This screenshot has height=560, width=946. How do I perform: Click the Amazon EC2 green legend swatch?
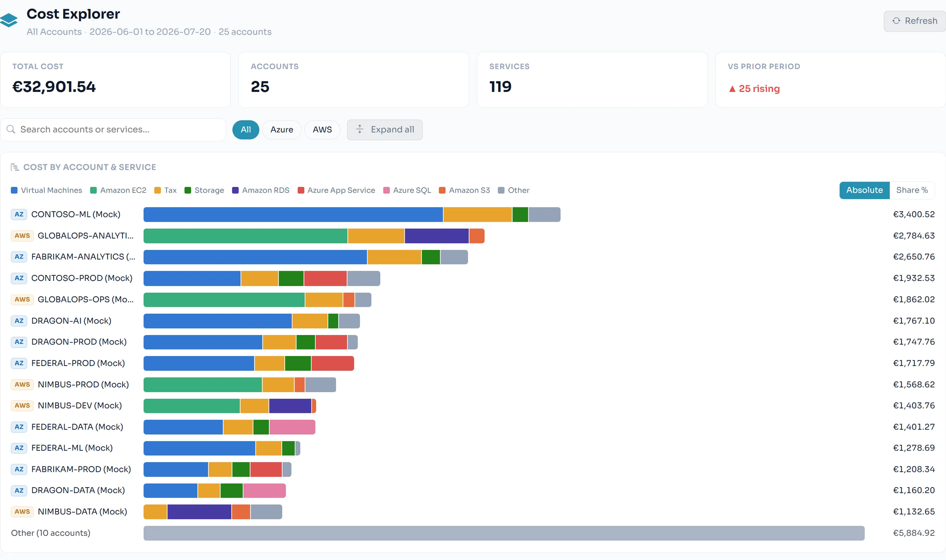(93, 190)
